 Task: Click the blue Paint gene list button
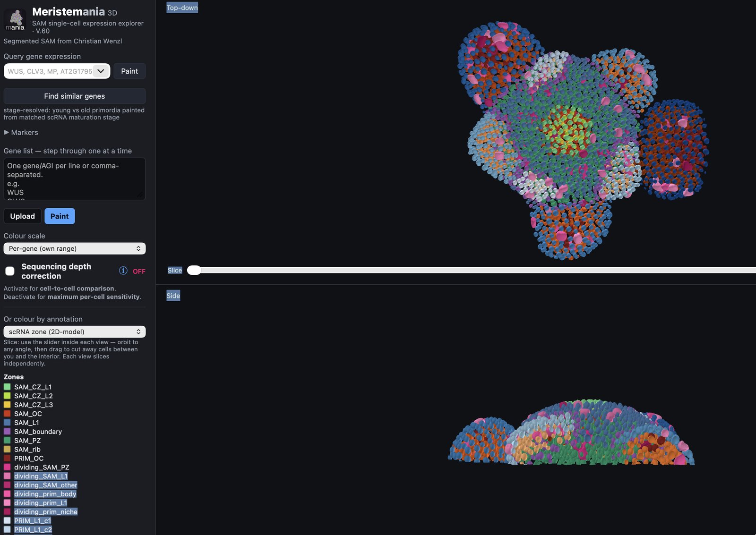(60, 216)
